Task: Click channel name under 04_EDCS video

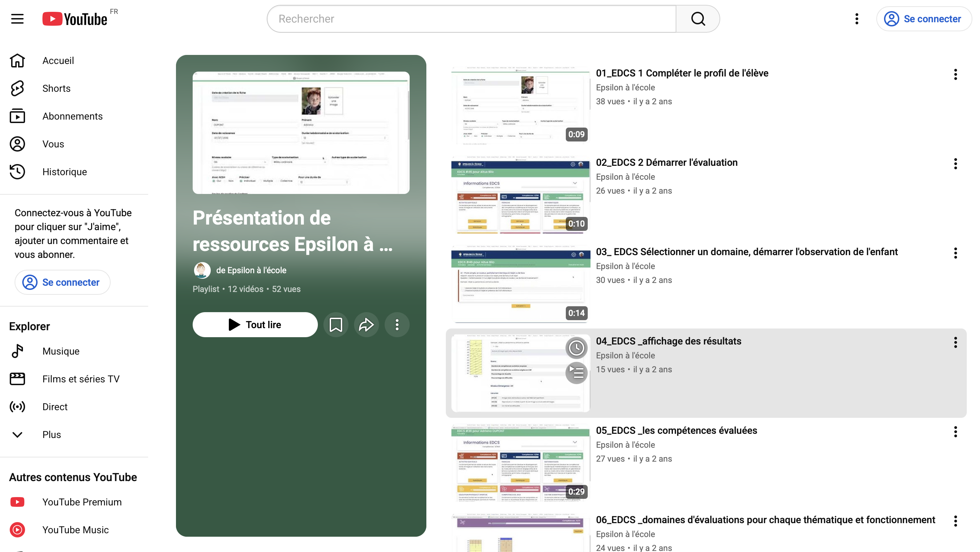Action: (625, 356)
